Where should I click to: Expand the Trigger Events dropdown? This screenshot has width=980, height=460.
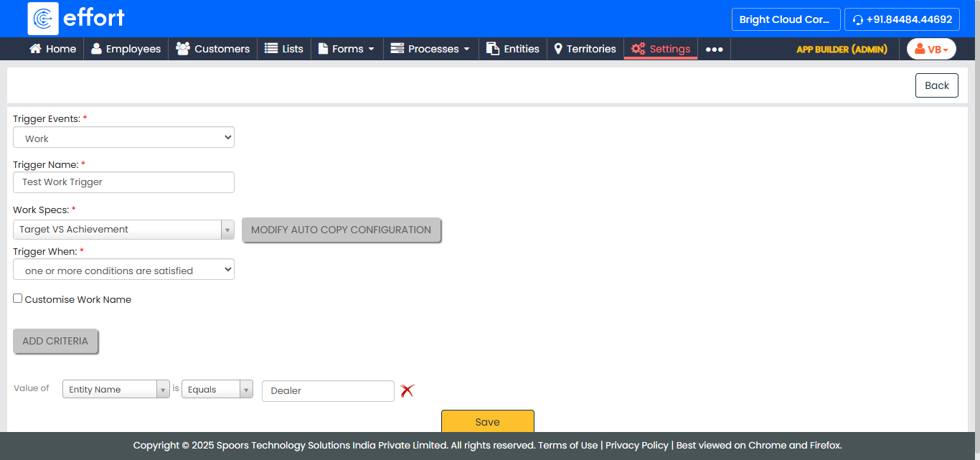123,138
